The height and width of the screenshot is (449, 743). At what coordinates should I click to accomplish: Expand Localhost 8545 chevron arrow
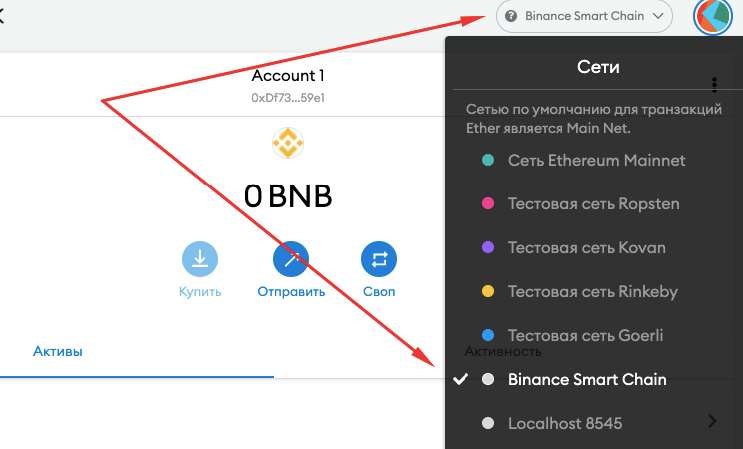click(711, 422)
